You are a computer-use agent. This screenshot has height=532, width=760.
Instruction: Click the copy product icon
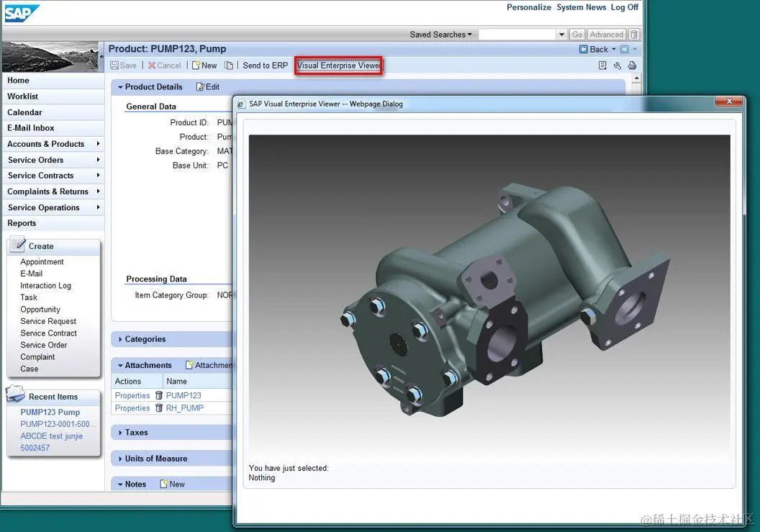pos(229,66)
